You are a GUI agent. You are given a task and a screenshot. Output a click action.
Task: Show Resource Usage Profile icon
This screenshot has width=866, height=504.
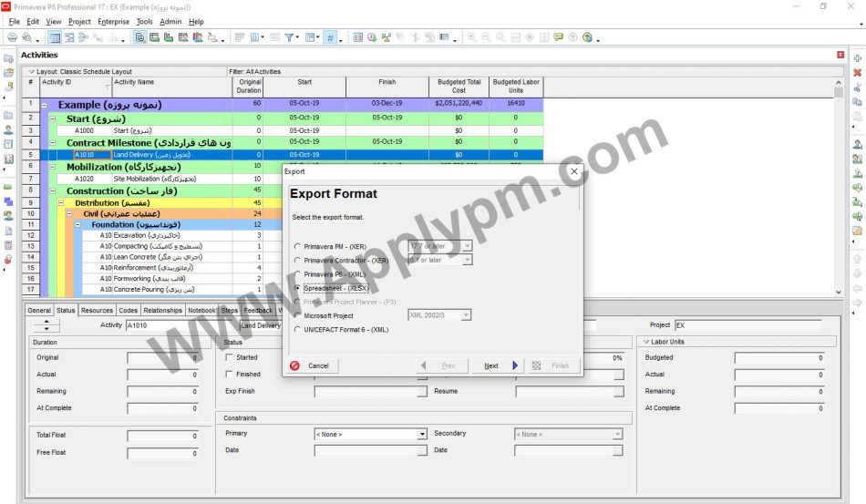[198, 37]
